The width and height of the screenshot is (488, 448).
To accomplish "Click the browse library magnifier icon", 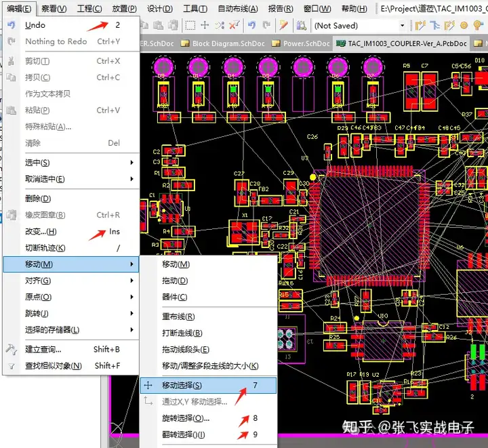I will [301, 25].
